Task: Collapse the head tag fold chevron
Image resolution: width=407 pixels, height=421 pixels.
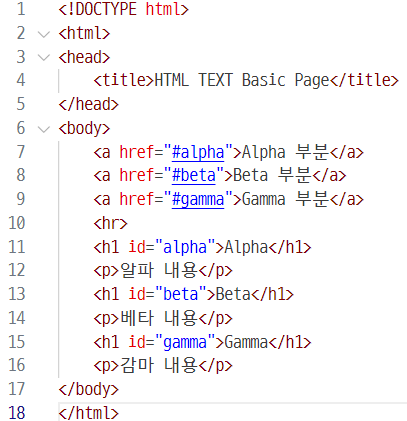Action: click(44, 57)
